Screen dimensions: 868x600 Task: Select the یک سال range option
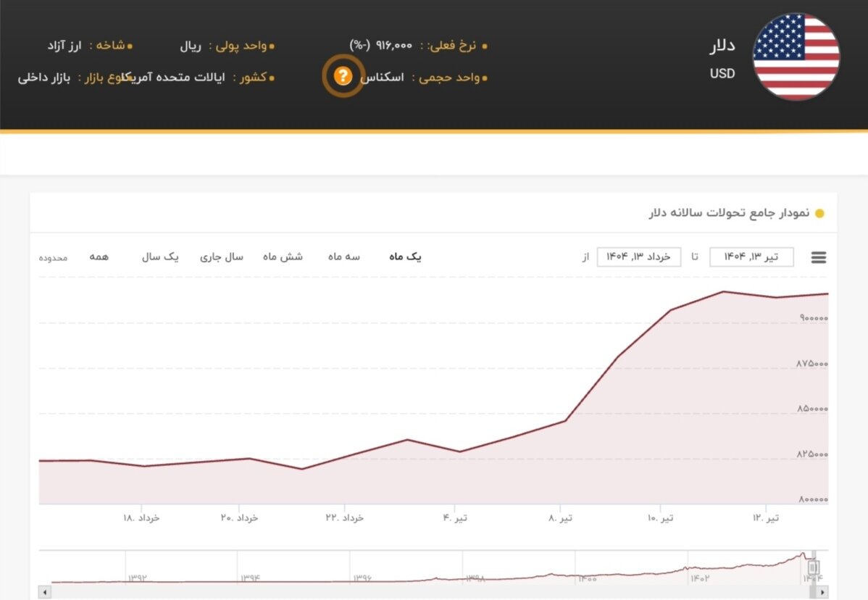[160, 257]
